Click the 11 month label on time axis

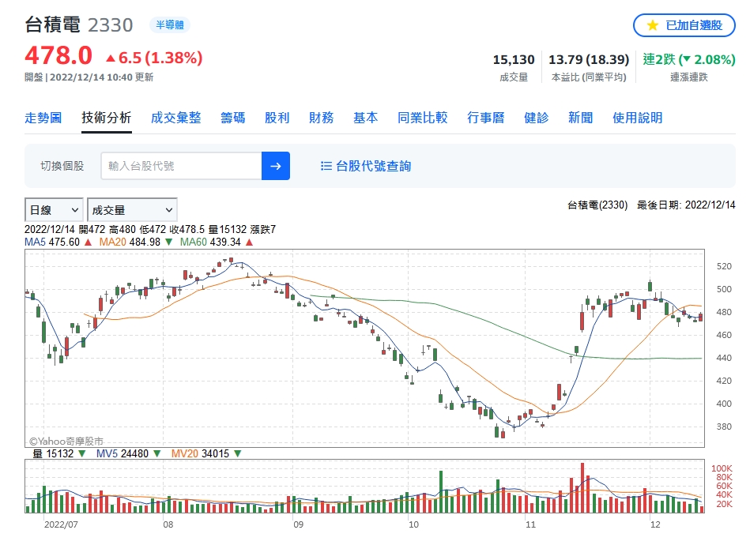tap(530, 524)
